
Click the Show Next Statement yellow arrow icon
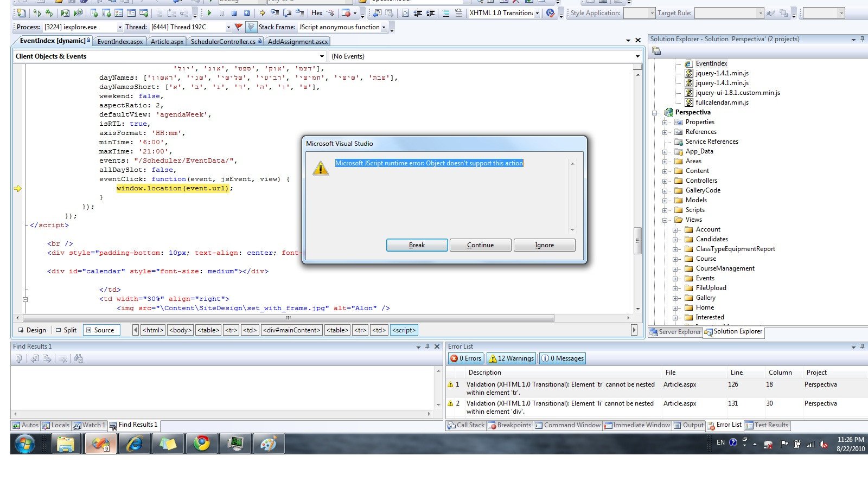tap(262, 13)
